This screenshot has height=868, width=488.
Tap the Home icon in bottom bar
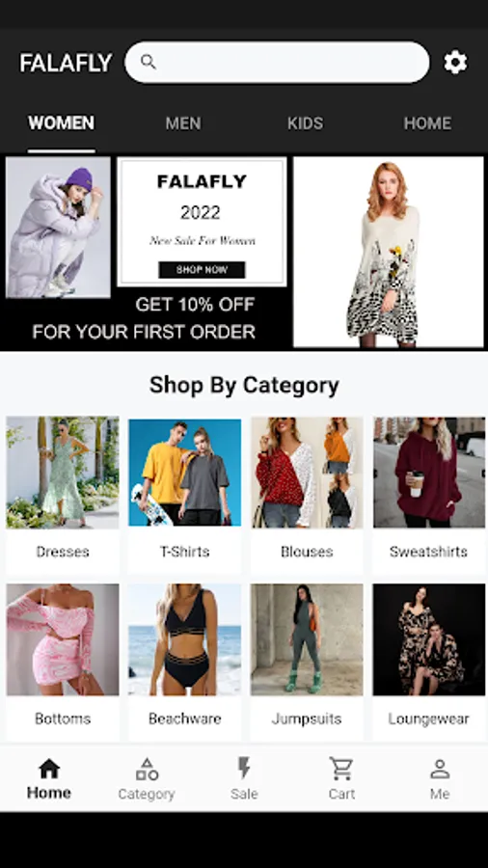[49, 769]
